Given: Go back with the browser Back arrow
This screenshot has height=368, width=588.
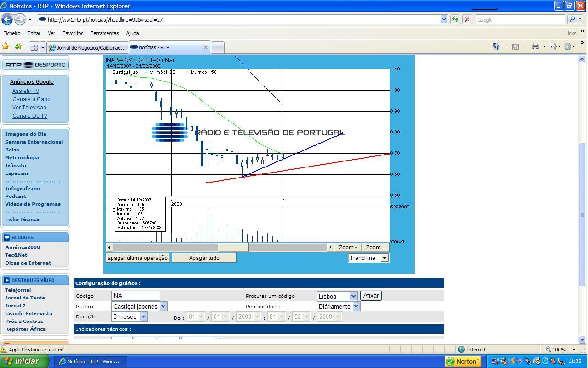Looking at the screenshot, I should coord(7,19).
